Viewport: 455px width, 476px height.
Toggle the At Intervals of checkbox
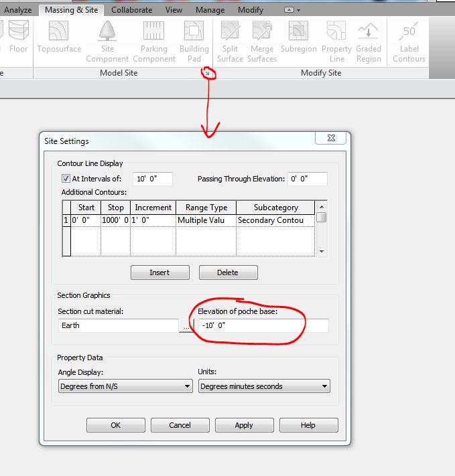(x=66, y=178)
